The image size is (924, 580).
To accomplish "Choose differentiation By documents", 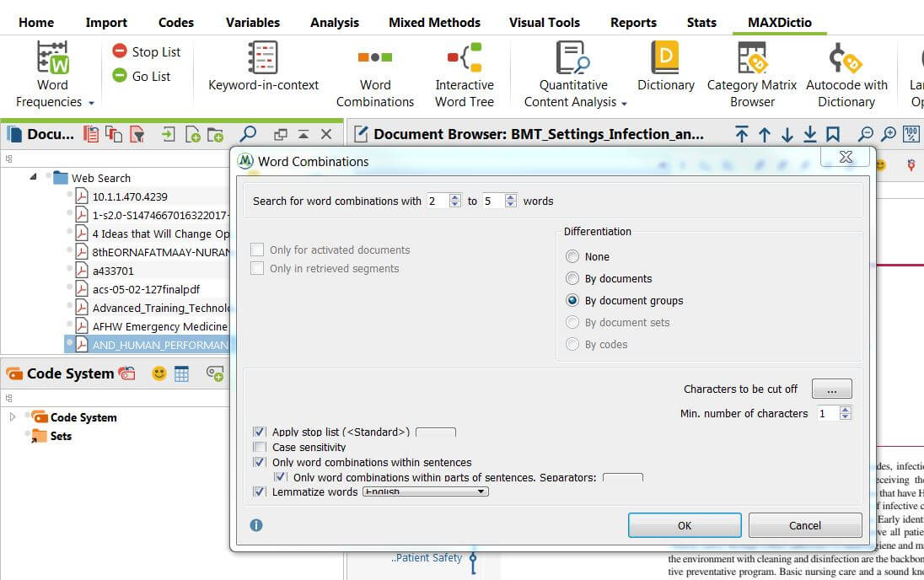I will click(x=572, y=278).
